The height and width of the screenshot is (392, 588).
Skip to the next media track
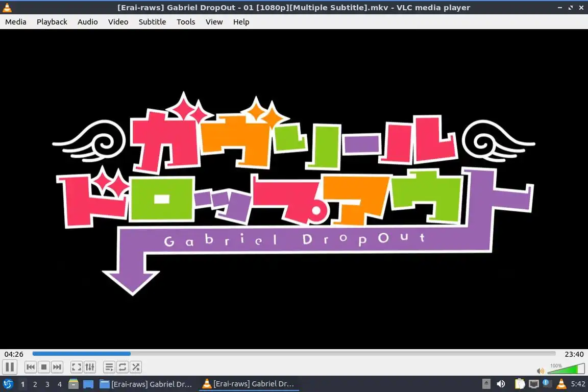57,367
